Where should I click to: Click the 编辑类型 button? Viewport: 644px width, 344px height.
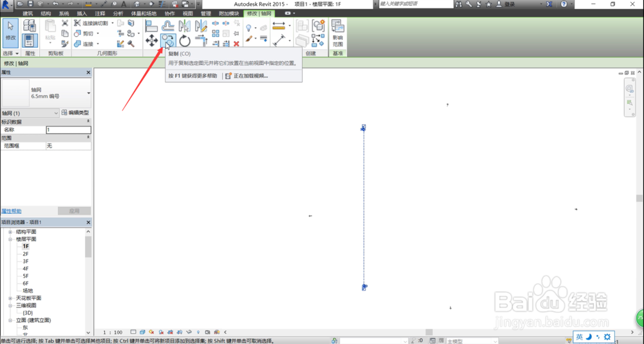pyautogui.click(x=75, y=113)
